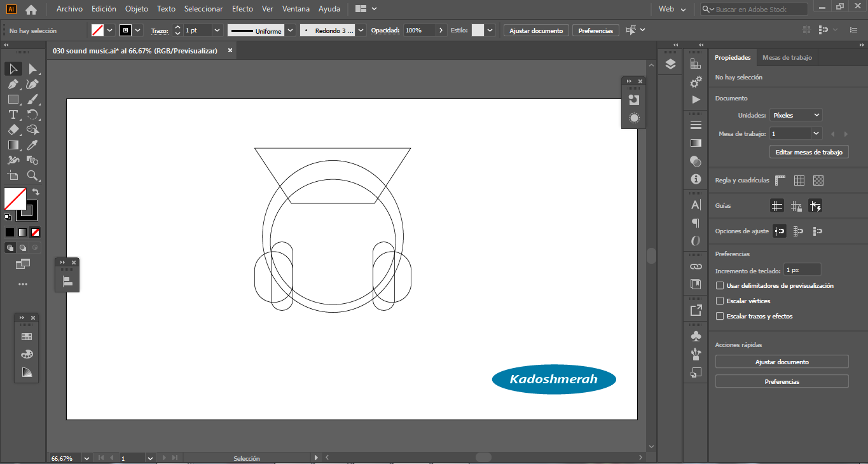
Task: Select the Gradient tool in toolbox
Action: pos(13,145)
